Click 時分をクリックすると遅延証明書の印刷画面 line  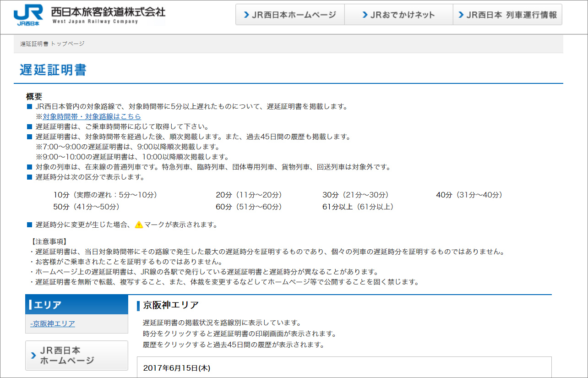coord(240,333)
